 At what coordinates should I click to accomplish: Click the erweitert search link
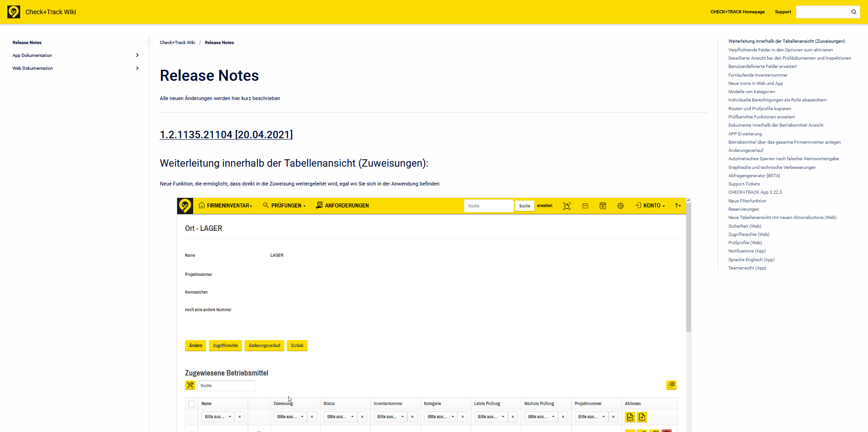click(545, 206)
